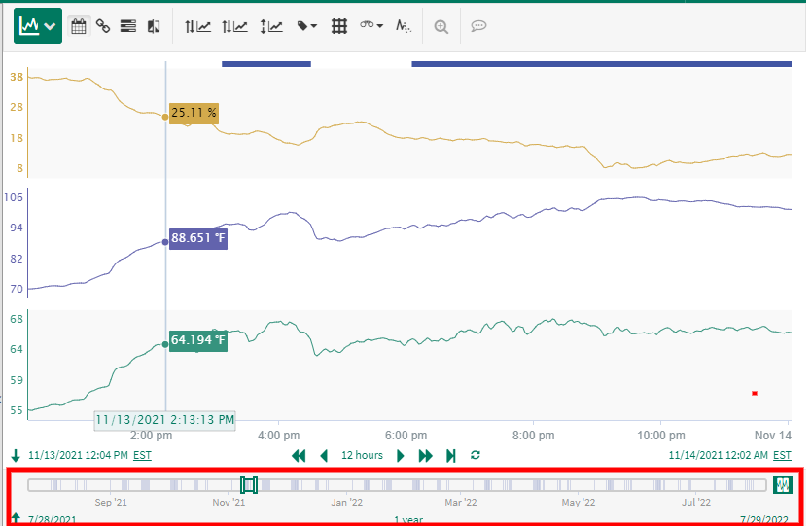Click the range selector handle on the timeline

(249, 484)
